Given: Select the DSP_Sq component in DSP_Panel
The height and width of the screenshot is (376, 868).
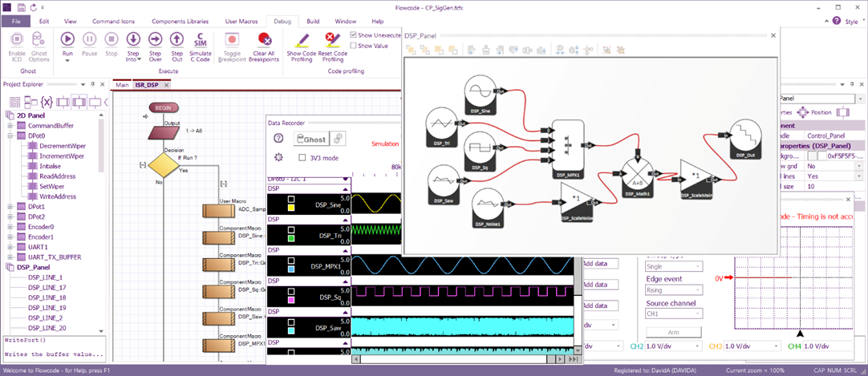Looking at the screenshot, I should 481,151.
